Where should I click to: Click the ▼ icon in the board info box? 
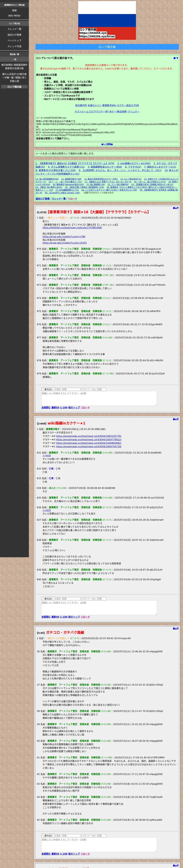(177, 58)
